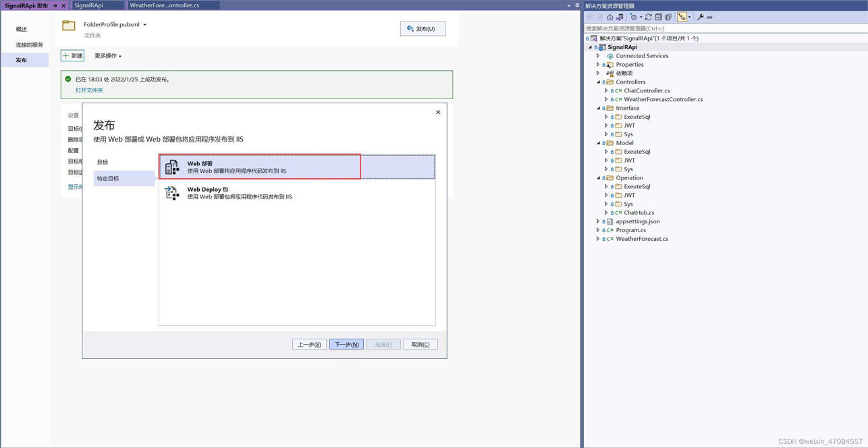This screenshot has width=868, height=448.
Task: Click the Switch Views icon in Solution Explorer
Action: tap(620, 17)
